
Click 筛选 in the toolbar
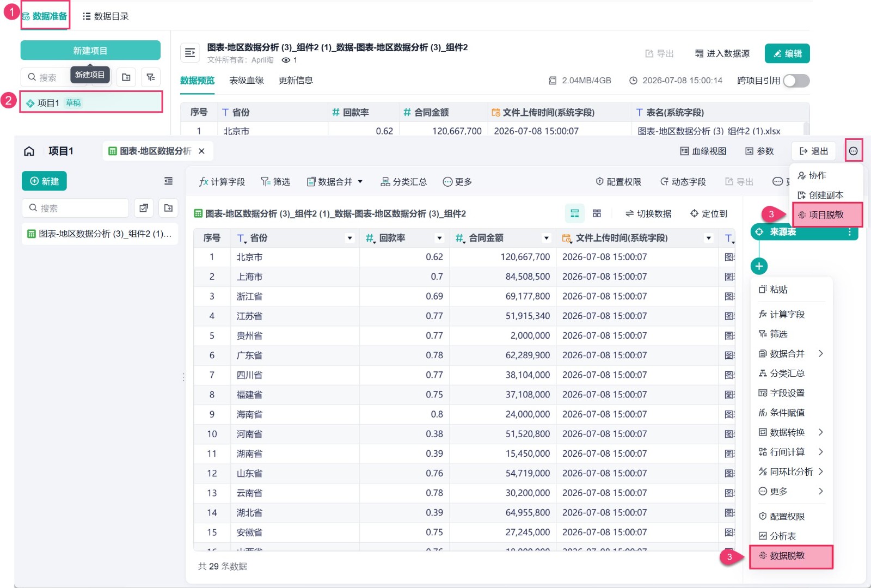click(275, 182)
